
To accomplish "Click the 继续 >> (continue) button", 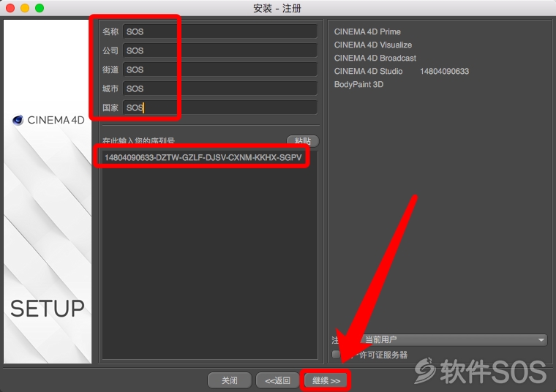I will [326, 380].
